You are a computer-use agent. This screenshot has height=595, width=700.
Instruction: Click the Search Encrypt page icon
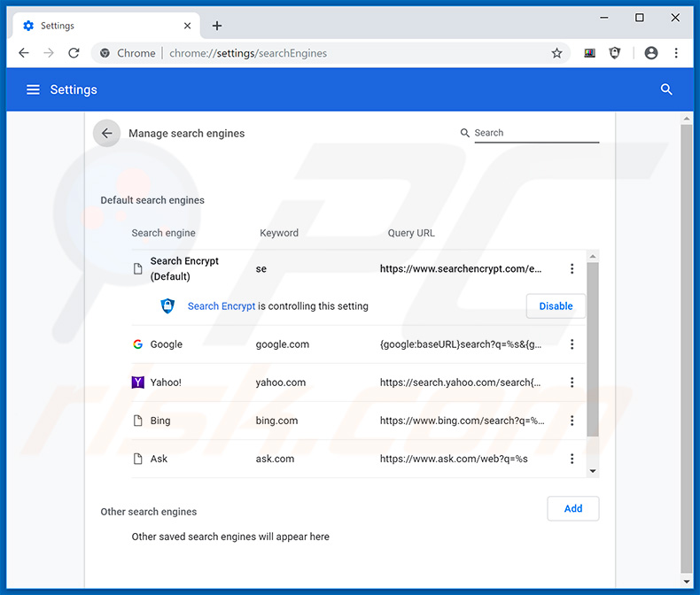[x=138, y=268]
